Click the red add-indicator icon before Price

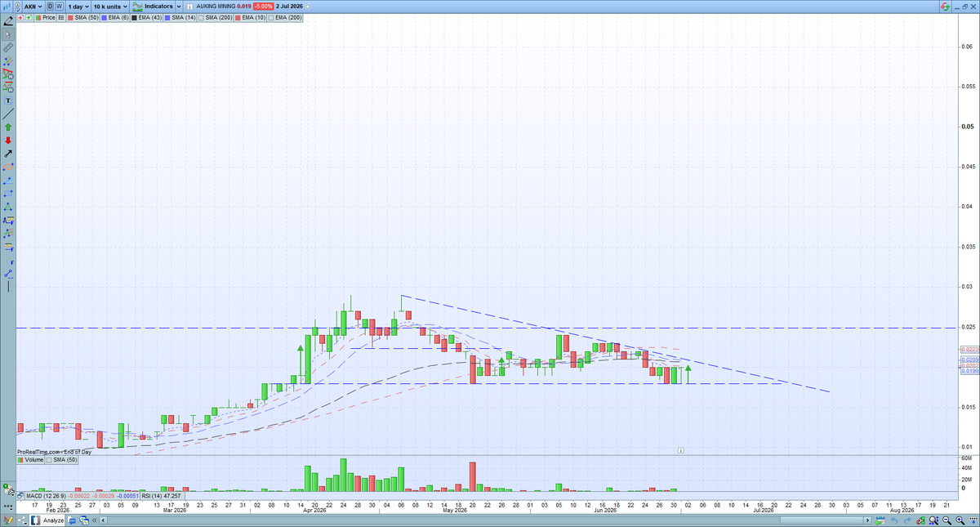pyautogui.click(x=20, y=17)
